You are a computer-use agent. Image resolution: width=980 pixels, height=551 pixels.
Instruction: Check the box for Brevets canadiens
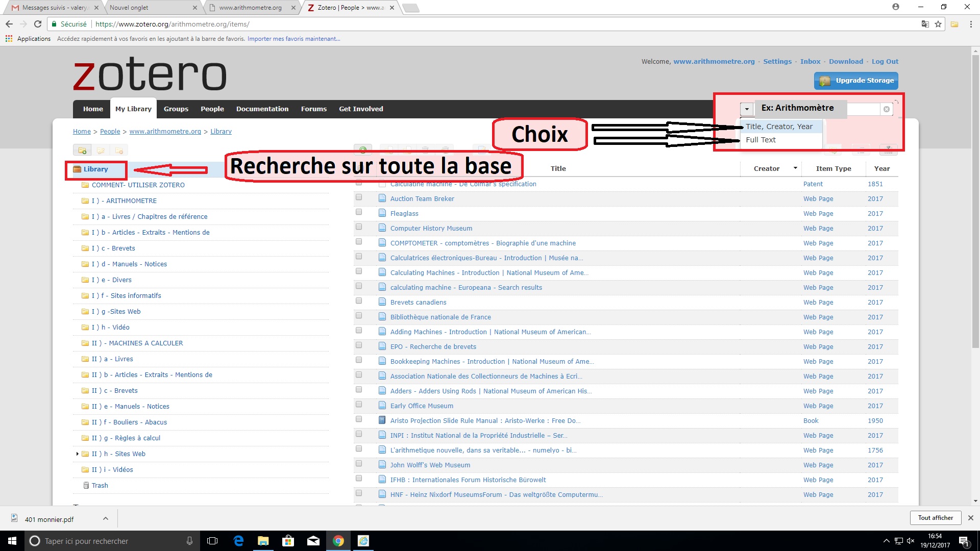[x=359, y=301]
